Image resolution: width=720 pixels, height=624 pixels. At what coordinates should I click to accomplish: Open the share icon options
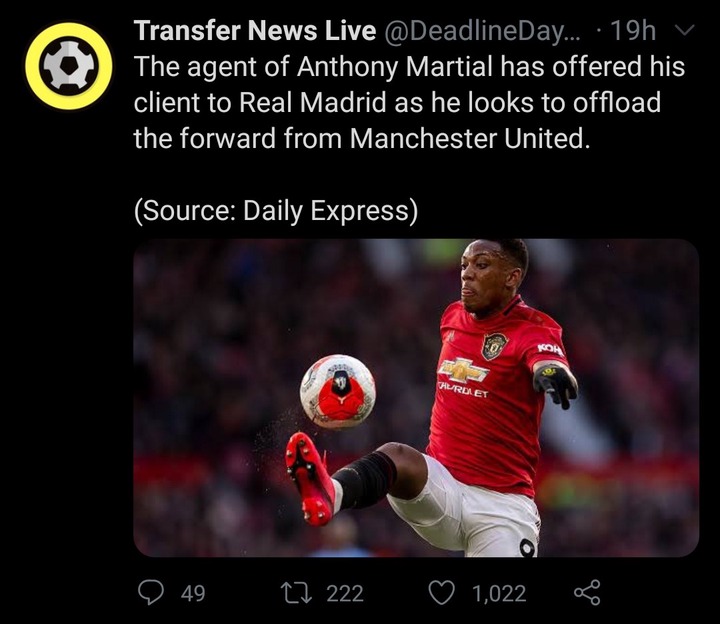[x=587, y=592]
